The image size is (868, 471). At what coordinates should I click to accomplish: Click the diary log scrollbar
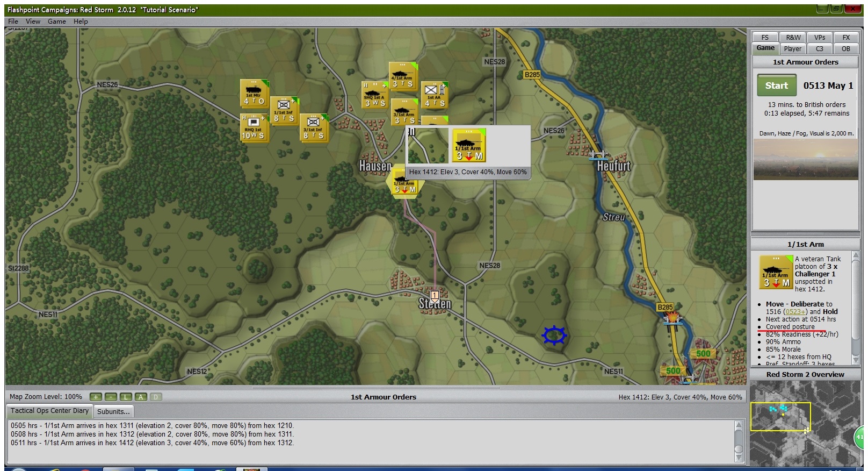(x=739, y=441)
